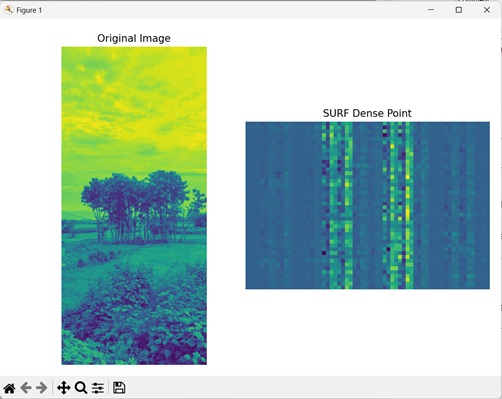
Task: Select the Zoom to rectangle magnifier tool
Action: tap(81, 388)
